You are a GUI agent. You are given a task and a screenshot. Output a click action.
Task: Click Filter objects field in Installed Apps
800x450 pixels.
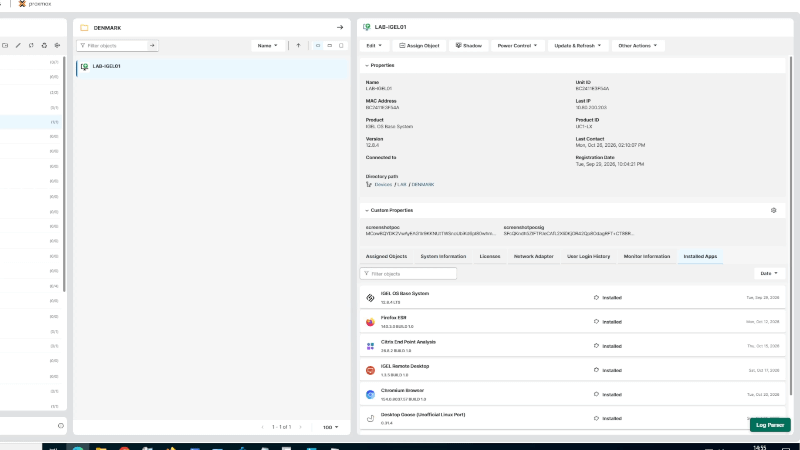point(408,274)
